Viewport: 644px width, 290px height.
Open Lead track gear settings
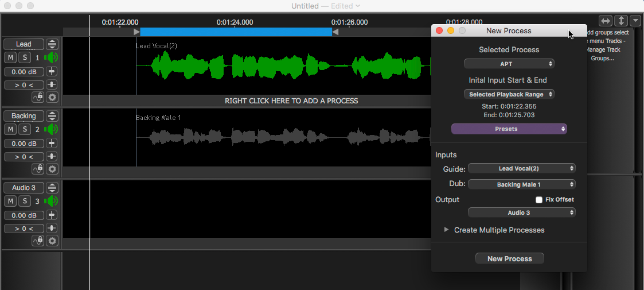pos(52,97)
